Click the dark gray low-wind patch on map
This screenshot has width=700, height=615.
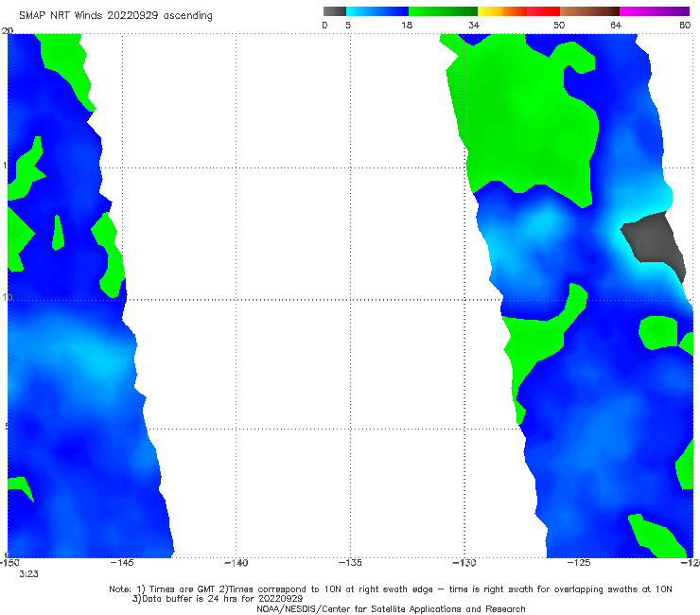point(656,241)
